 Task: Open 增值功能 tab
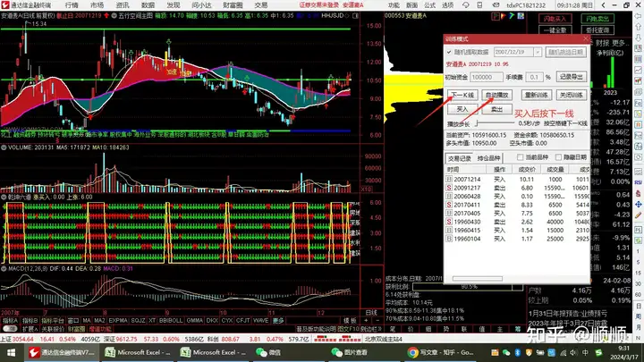(100, 329)
